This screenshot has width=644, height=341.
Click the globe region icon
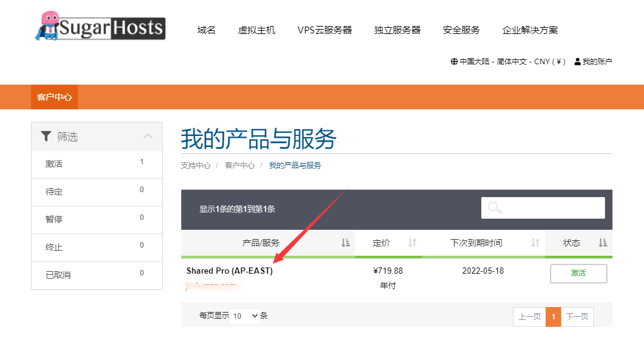tap(454, 62)
